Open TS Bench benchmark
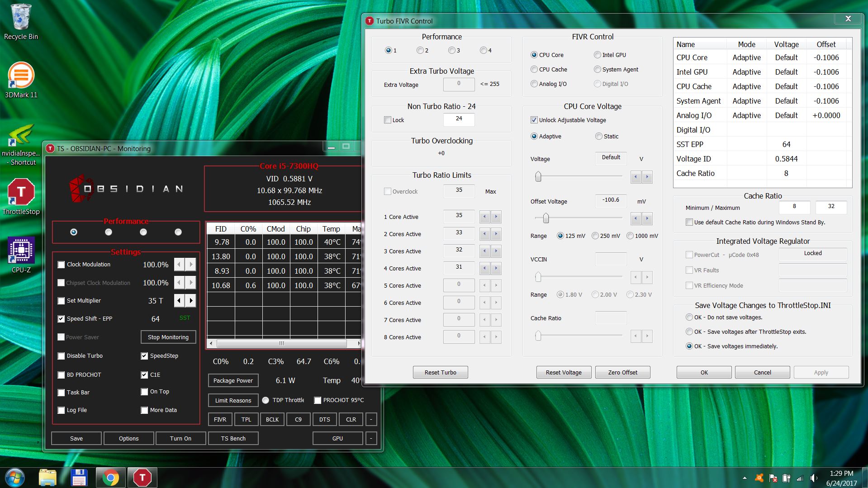868x488 pixels. tap(233, 438)
